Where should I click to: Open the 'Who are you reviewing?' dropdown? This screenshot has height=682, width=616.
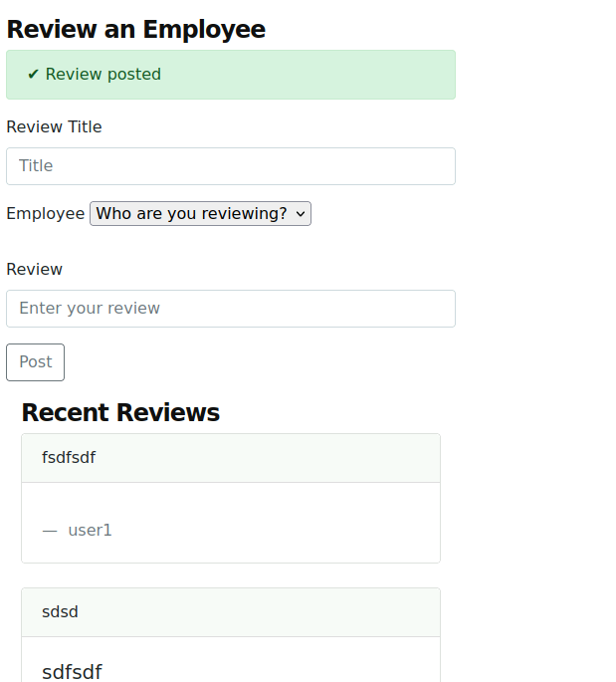pos(200,213)
